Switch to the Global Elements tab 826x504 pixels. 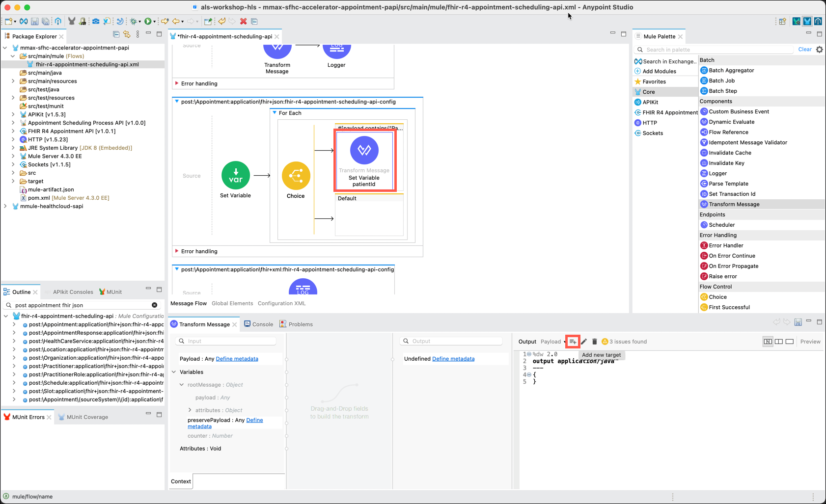(232, 303)
